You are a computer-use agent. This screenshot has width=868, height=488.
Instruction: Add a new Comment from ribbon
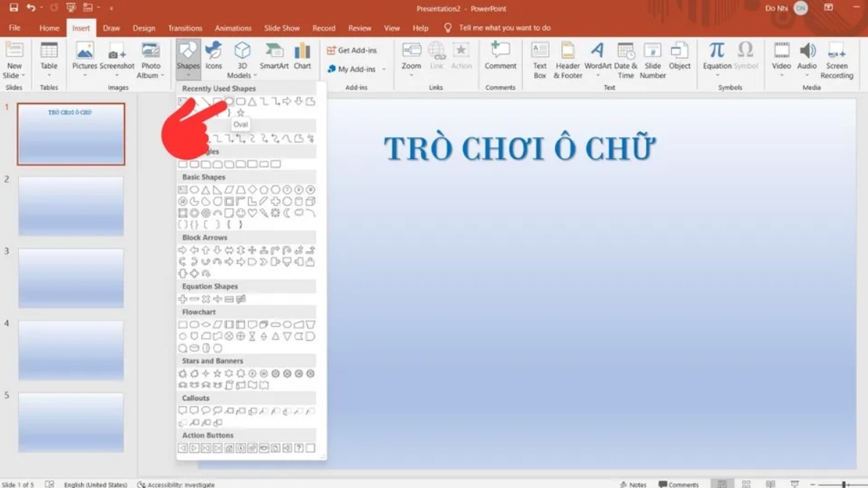(500, 56)
